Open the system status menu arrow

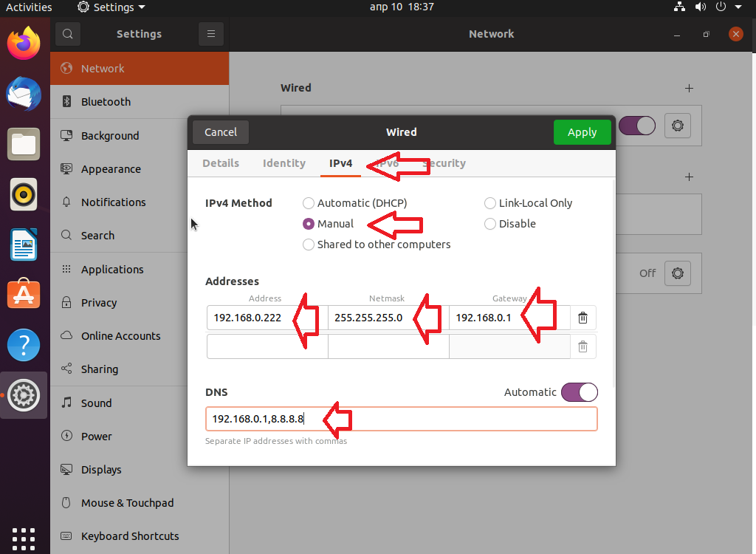click(738, 7)
